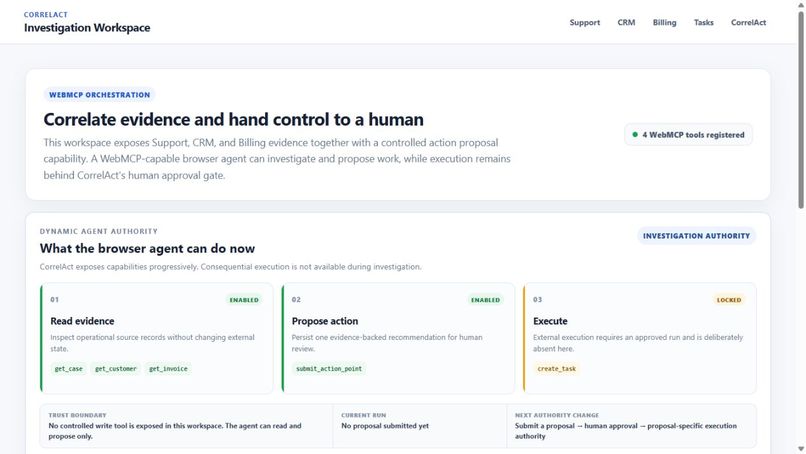
Task: Click What the browser agent can do now
Action: pyautogui.click(x=147, y=248)
